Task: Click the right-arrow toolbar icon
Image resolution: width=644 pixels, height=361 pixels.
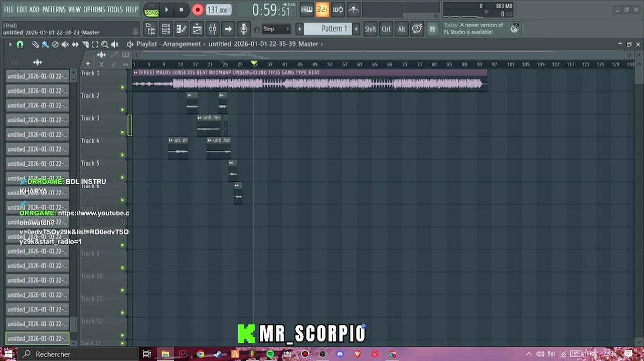Action: click(228, 29)
